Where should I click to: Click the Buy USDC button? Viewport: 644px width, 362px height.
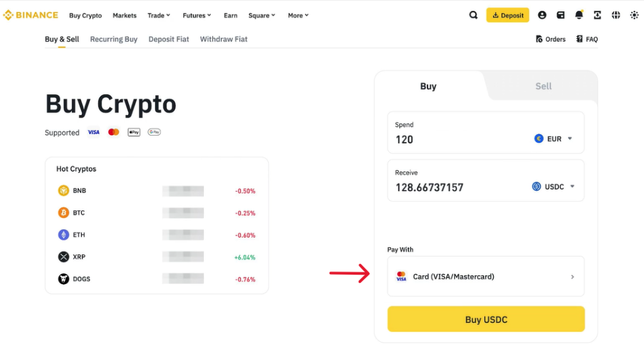[486, 319]
